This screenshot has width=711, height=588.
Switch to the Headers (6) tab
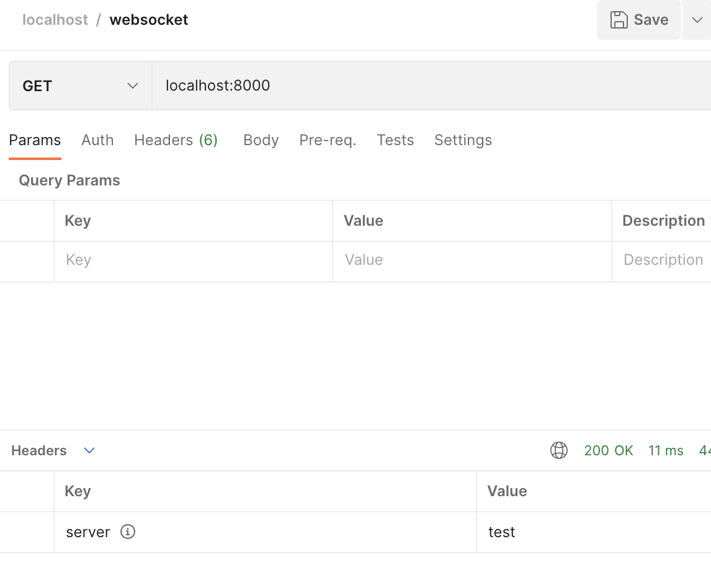click(176, 140)
